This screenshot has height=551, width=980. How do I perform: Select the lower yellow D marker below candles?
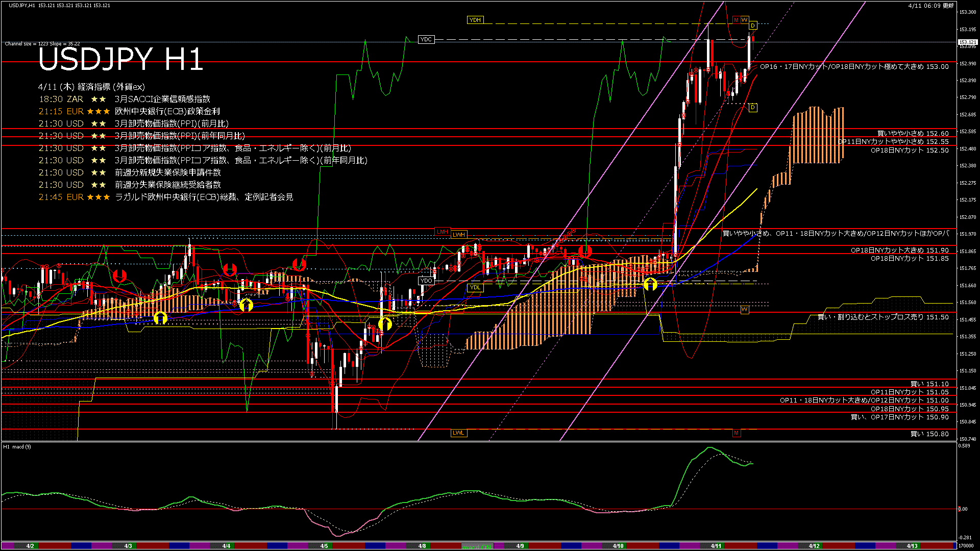753,108
